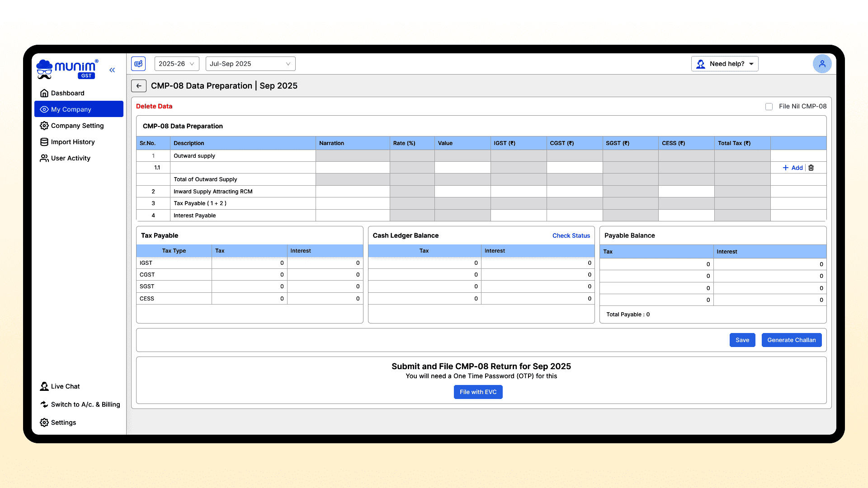Tick the File Nil CMP-08 checkbox
This screenshot has width=868, height=488.
click(x=769, y=107)
